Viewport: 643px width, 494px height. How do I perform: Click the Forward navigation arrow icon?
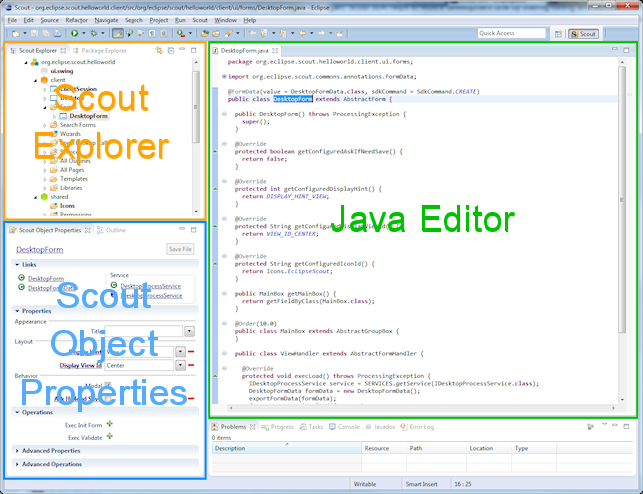tap(322, 33)
